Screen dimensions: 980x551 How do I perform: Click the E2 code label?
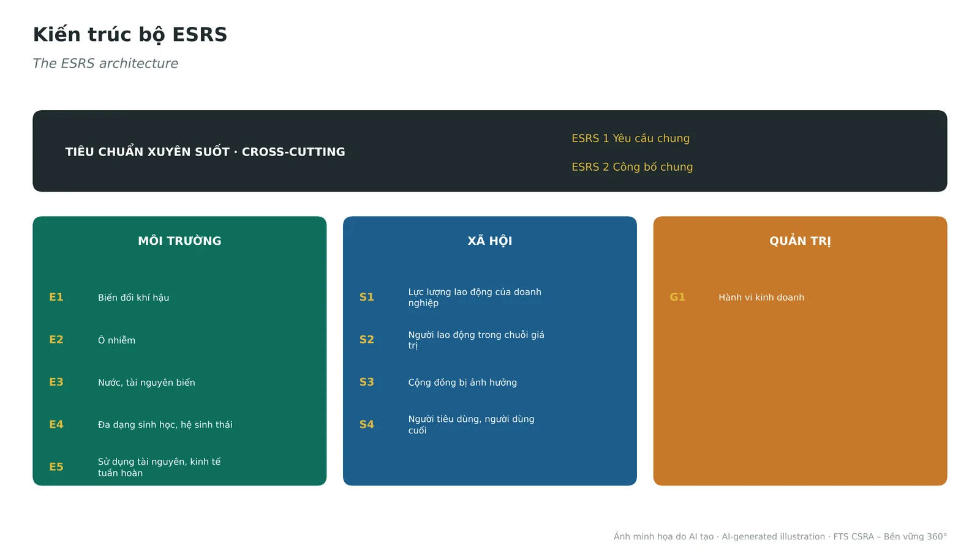56,340
